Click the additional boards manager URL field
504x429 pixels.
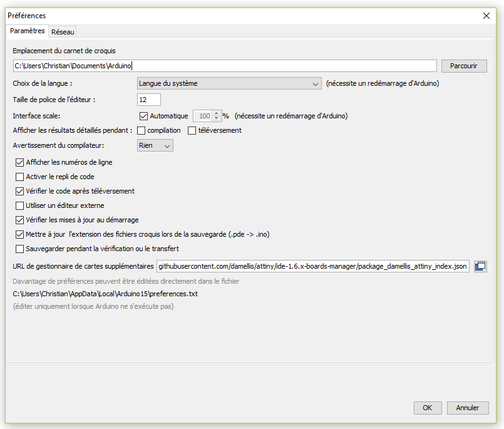[313, 266]
